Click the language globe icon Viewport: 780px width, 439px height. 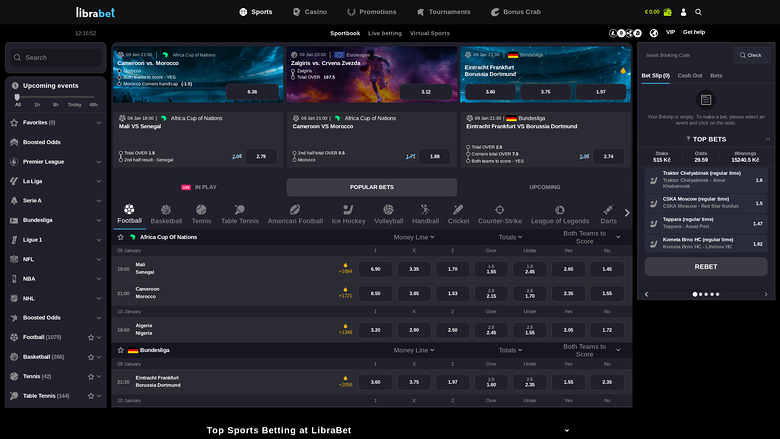(x=654, y=33)
